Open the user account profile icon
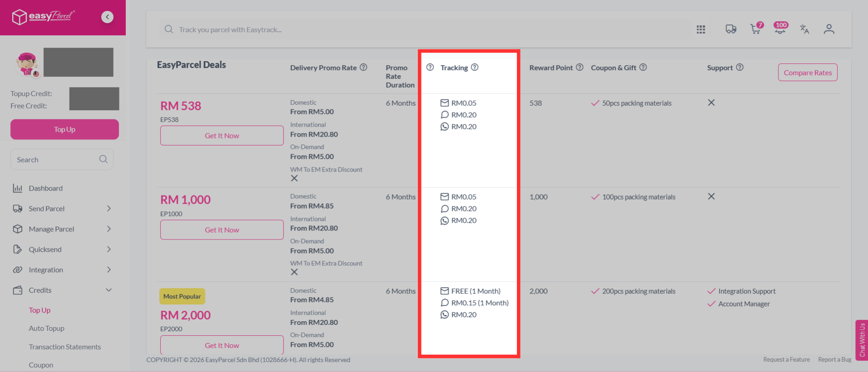Screen dimensions: 868x372 (829, 29)
